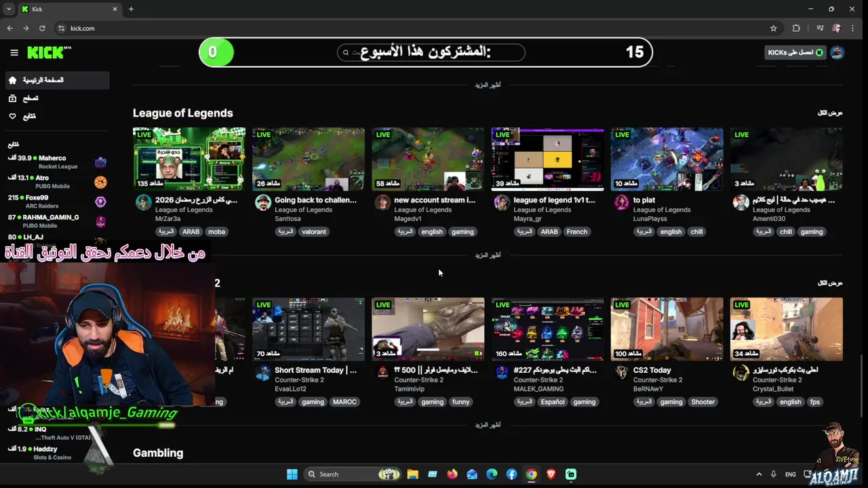Viewport: 868px width, 488px height.
Task: Click MrZar3a channel avatar
Action: [x=144, y=203]
